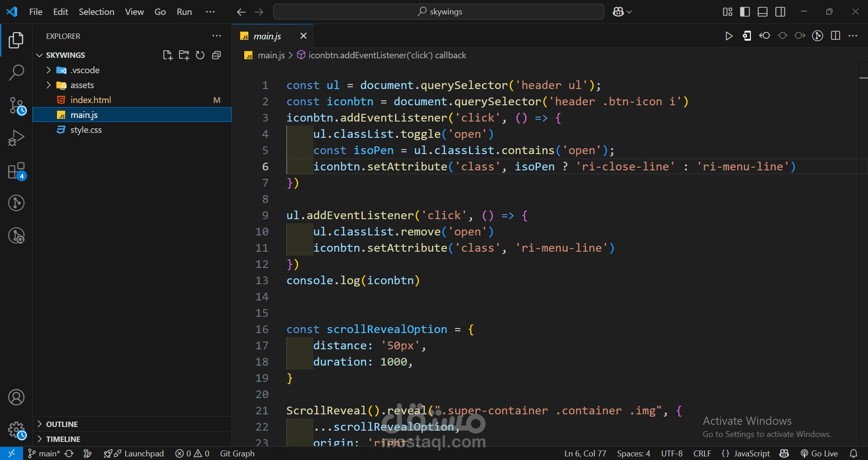Open Source Control view in activity bar
Screen dimensions: 868x460
17,106
